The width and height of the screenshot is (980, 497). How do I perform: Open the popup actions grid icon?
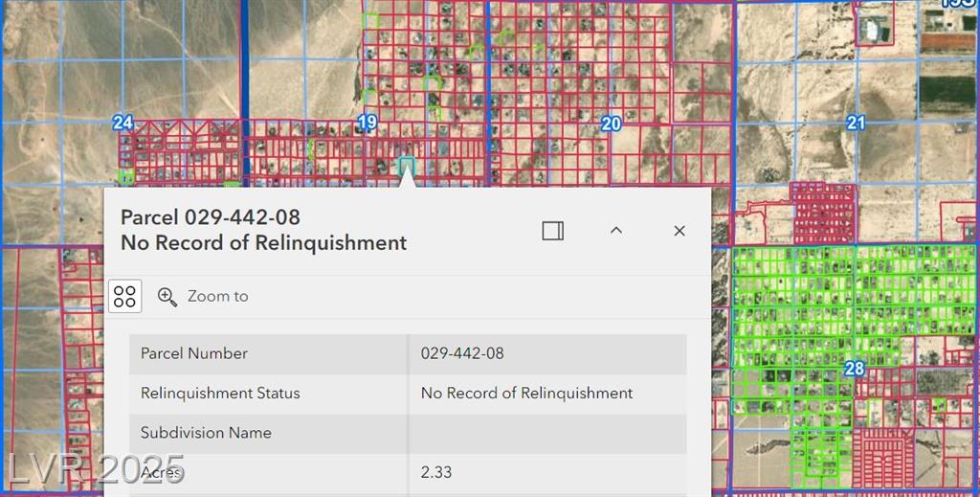(x=125, y=296)
